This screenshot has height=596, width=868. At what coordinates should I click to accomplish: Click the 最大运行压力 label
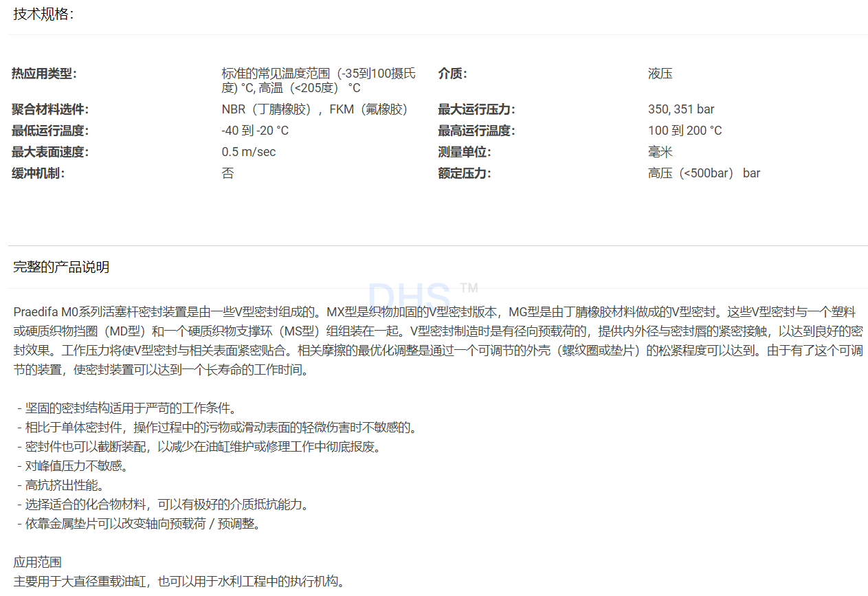pos(476,109)
